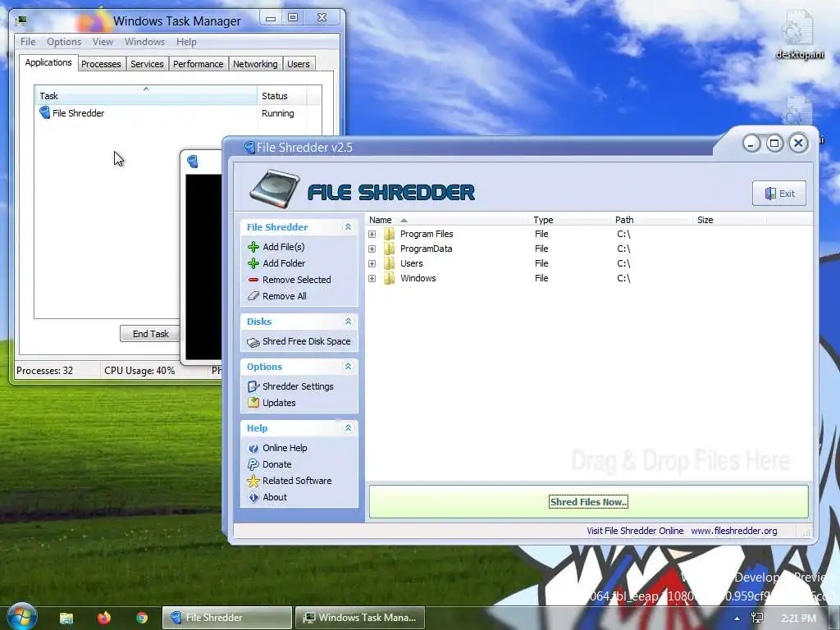
Task: Select the File Shredder taskbar button
Action: coord(227,618)
